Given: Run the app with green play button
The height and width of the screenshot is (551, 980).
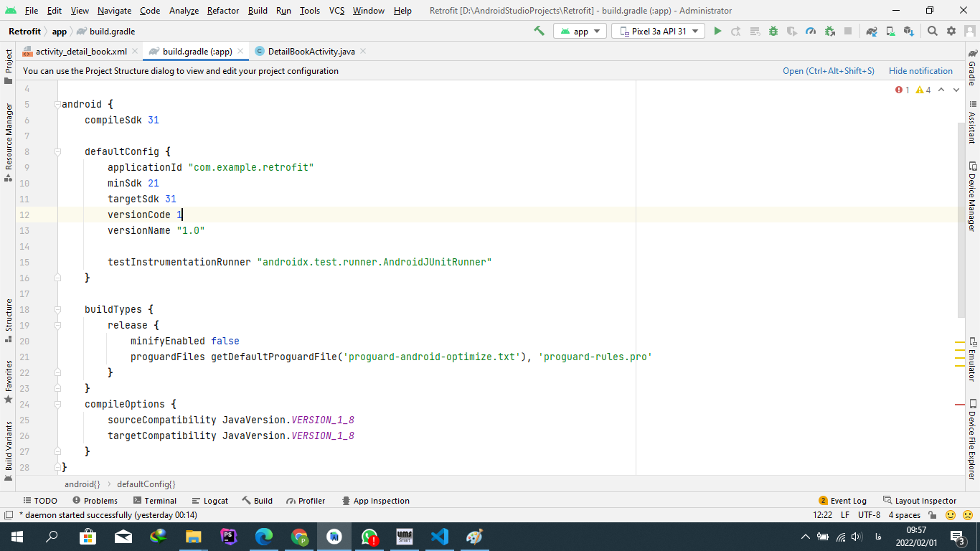Looking at the screenshot, I should [x=717, y=31].
